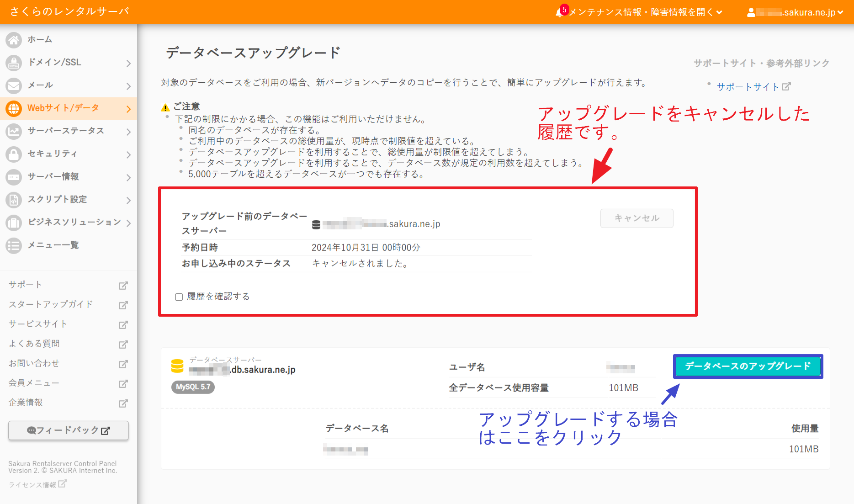Open よくある質問 link in sidebar
854x504 pixels.
(34, 344)
